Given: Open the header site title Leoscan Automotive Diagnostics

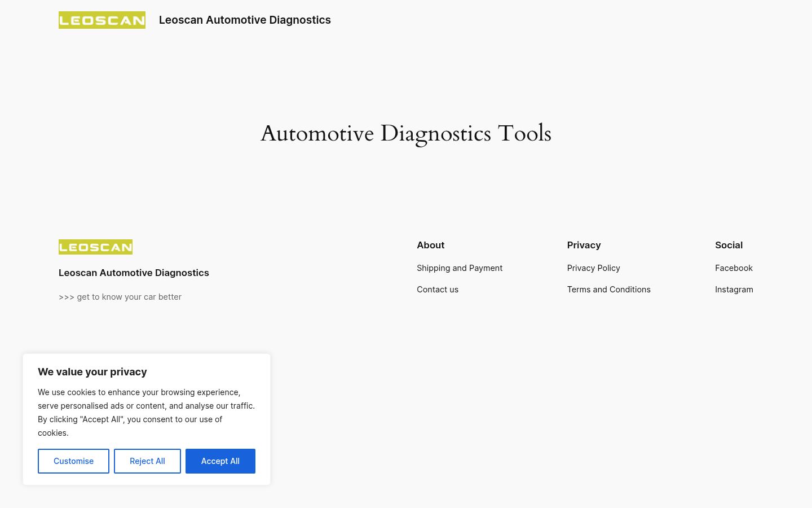Looking at the screenshot, I should 245,20.
